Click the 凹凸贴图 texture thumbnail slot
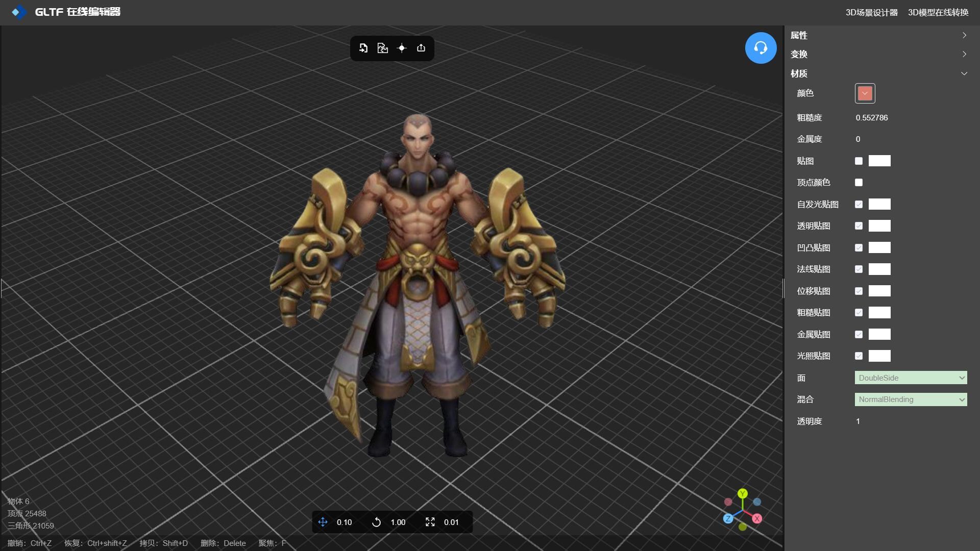This screenshot has height=551, width=980. (x=879, y=247)
